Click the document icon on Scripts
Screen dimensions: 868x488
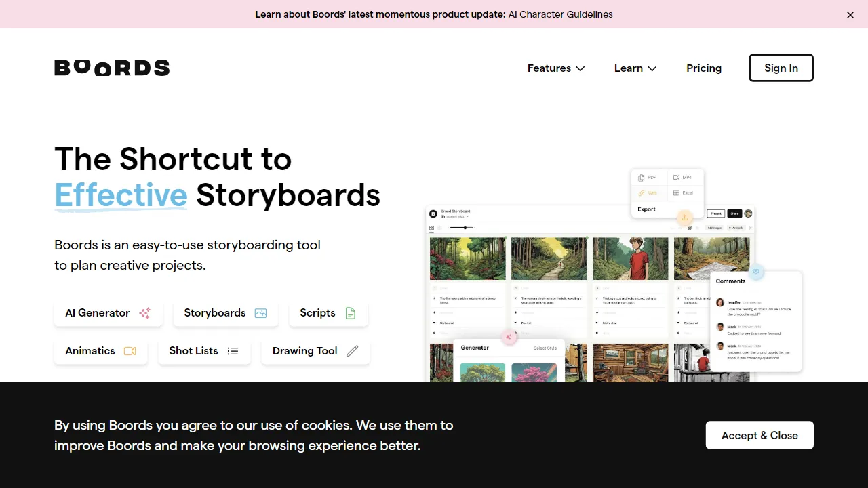coord(351,313)
